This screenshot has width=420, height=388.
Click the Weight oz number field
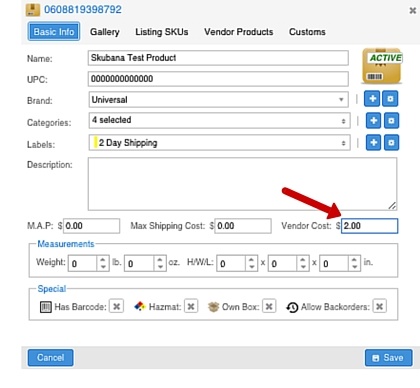(140, 264)
